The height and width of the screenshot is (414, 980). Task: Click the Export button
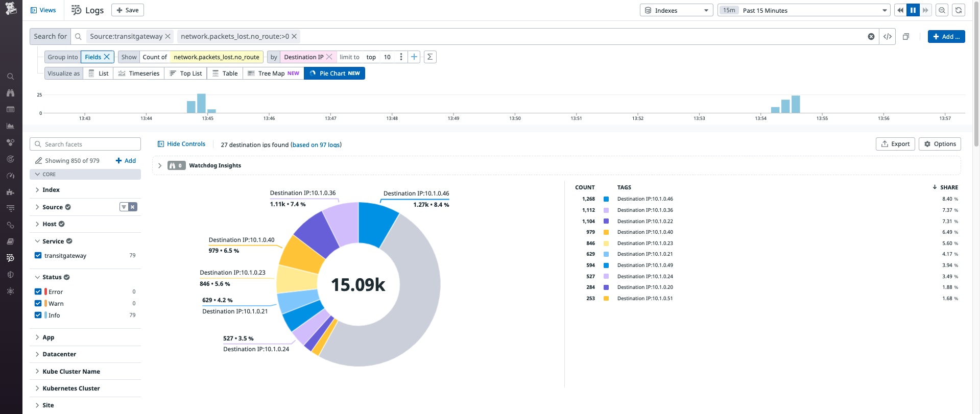tap(895, 144)
